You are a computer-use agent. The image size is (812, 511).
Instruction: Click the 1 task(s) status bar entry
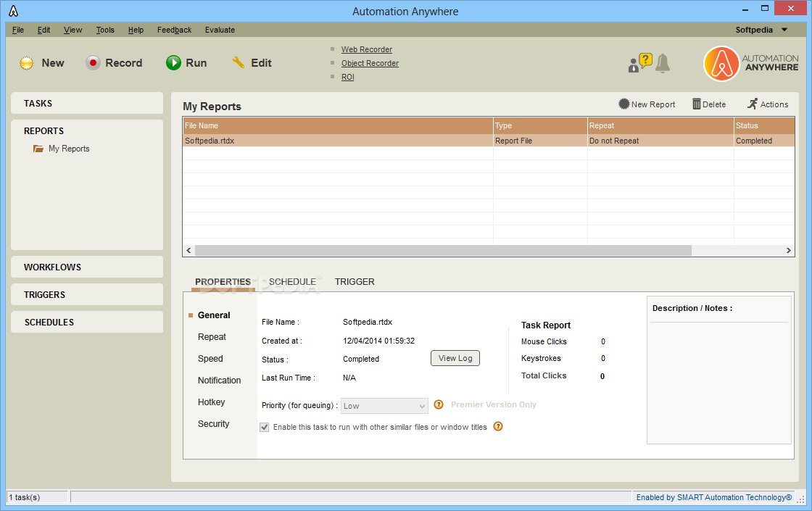point(37,497)
